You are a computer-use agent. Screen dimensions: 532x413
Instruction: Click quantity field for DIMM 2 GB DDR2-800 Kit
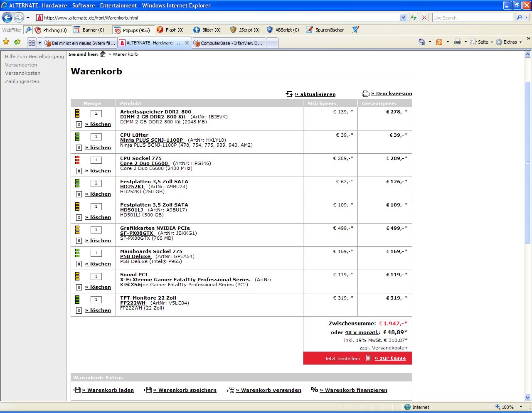coord(96,113)
